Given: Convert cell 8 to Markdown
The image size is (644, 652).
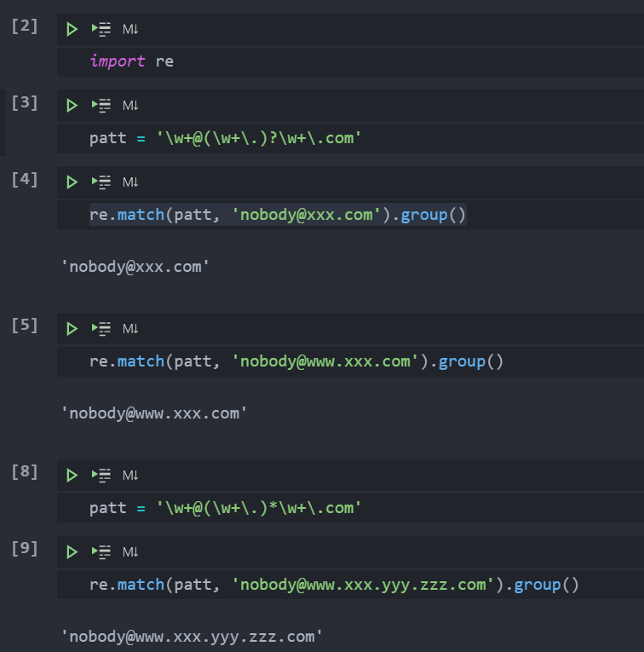Looking at the screenshot, I should pos(130,476).
